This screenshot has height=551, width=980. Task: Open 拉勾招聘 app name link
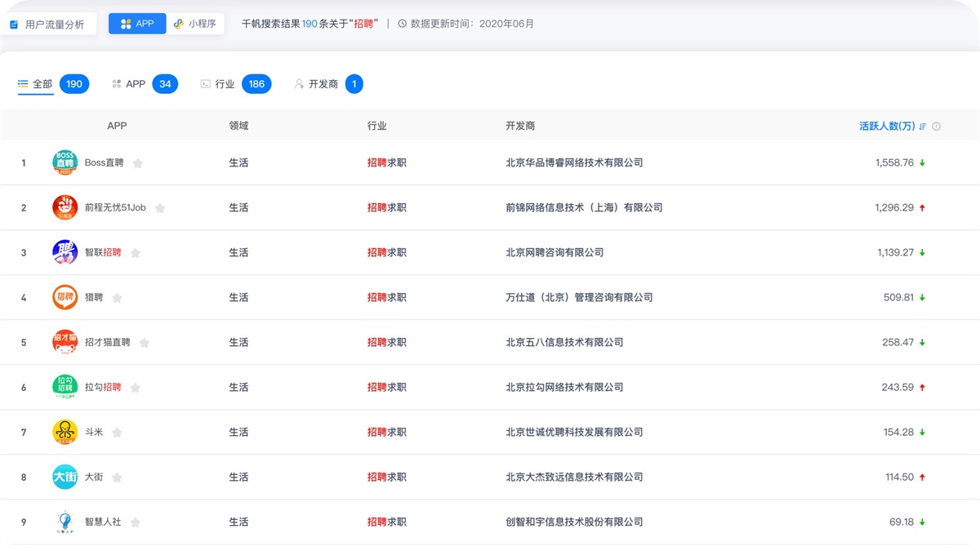[103, 387]
